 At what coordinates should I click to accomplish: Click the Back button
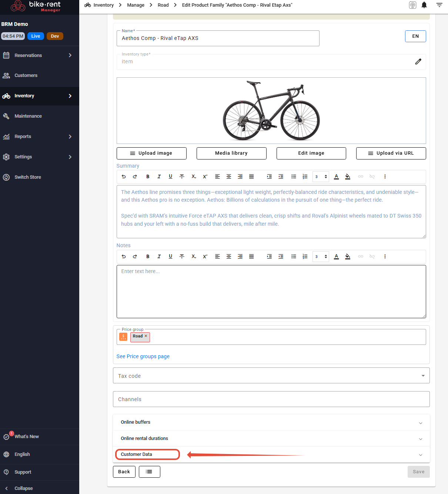coord(124,472)
